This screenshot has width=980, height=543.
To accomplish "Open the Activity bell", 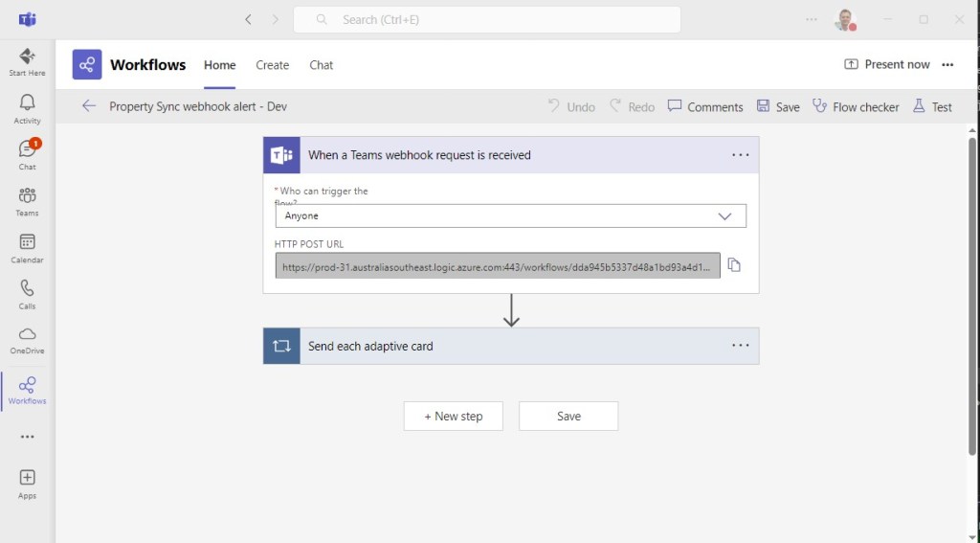I will coord(27,109).
